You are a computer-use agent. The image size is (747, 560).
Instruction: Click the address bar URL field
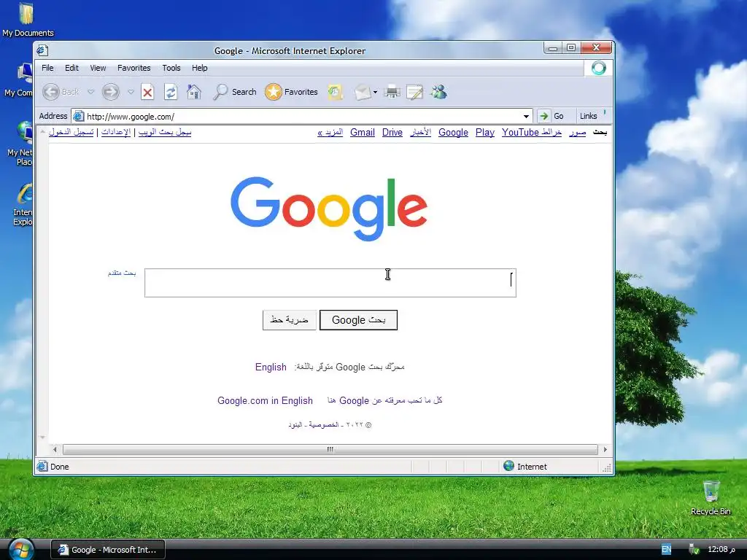tap(302, 116)
